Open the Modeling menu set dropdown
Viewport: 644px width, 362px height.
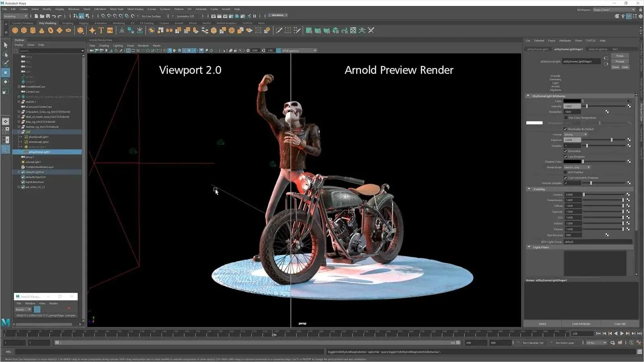(15, 16)
